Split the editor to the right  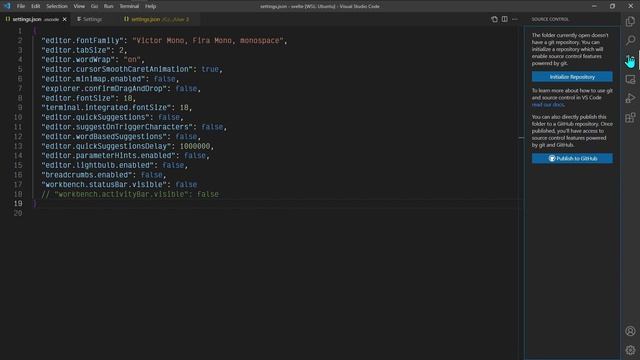click(x=504, y=19)
